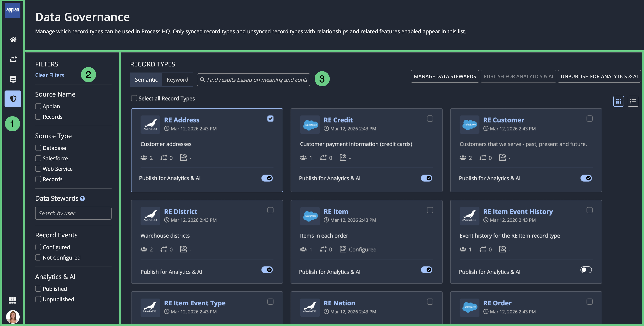644x326 pixels.
Task: Click the Search by user field
Action: [73, 213]
